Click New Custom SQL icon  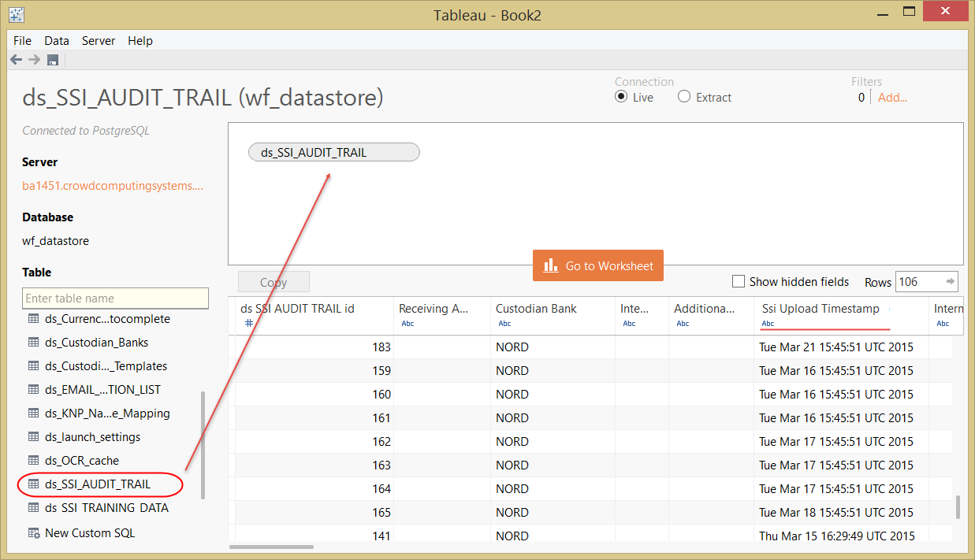tap(33, 533)
